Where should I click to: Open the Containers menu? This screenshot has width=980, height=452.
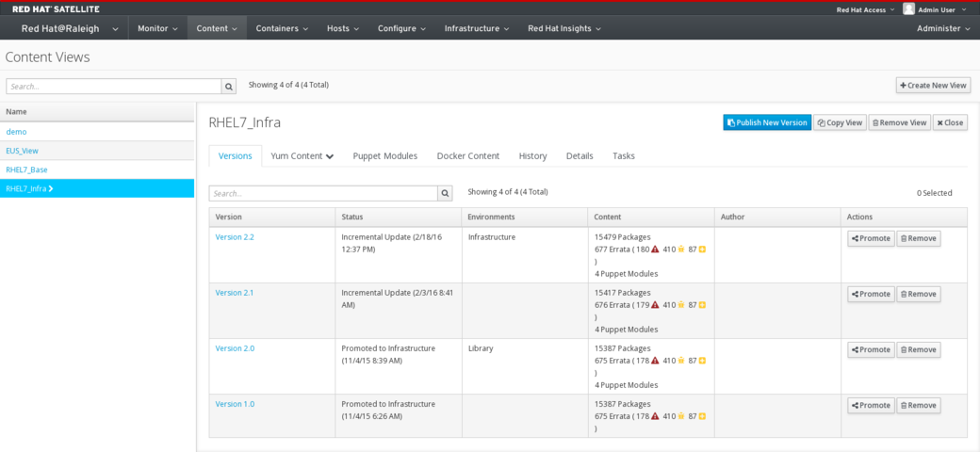pos(282,28)
